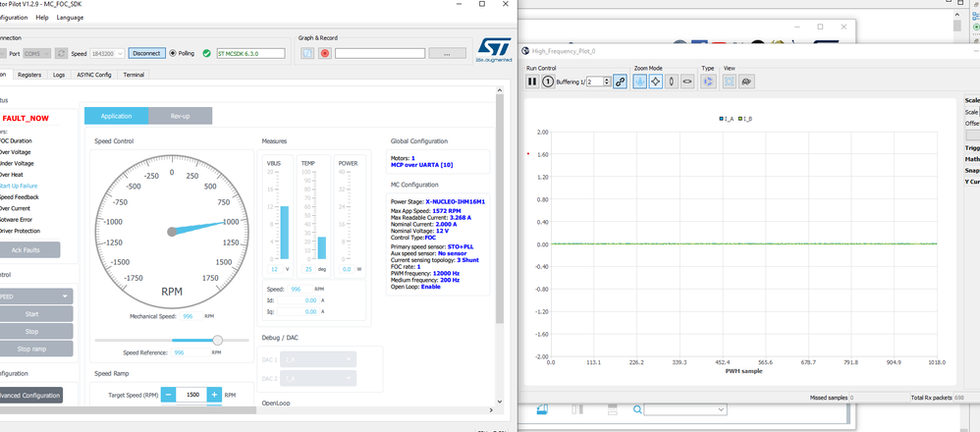Click the record file browse (...) button
980x432 pixels.
(447, 54)
